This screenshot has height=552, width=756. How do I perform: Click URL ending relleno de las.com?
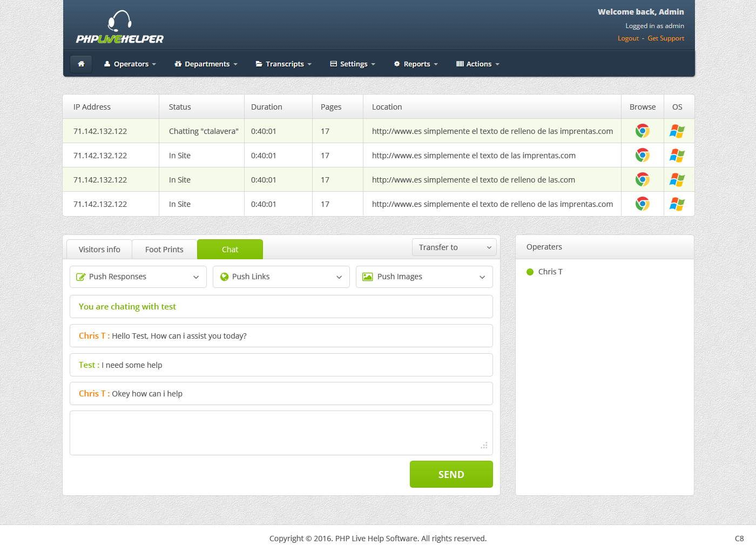(x=474, y=180)
